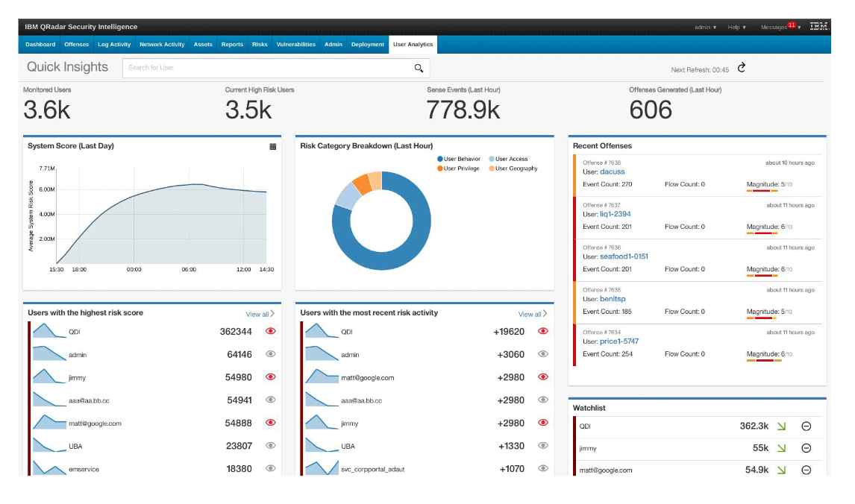855x504 pixels.
Task: Open user seafood1-0151 link
Action: tap(624, 256)
